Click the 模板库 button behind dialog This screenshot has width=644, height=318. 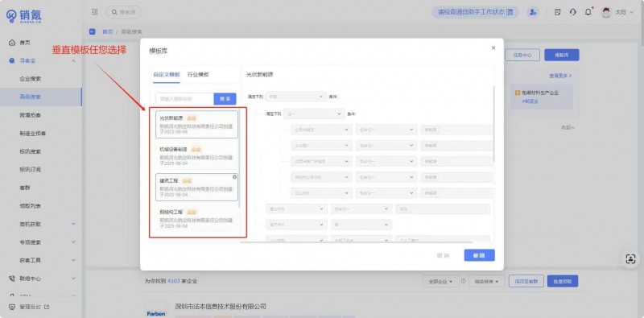tap(561, 55)
